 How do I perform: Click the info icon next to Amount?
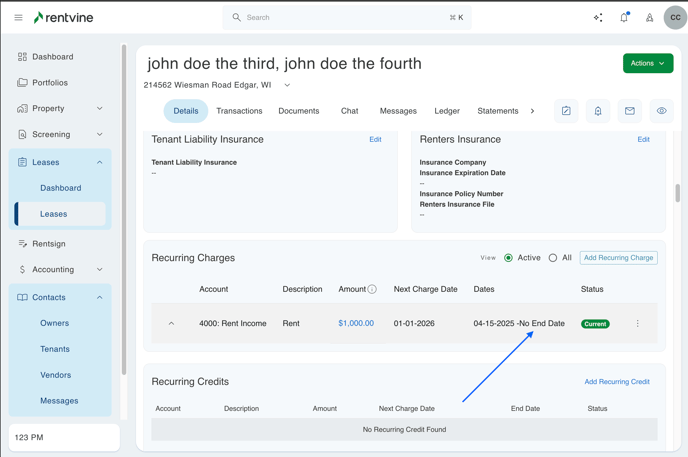(x=372, y=289)
